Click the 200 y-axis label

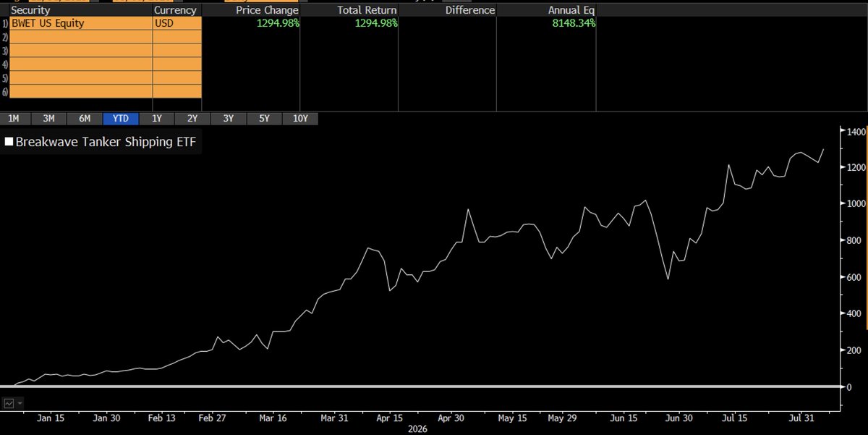tap(854, 350)
